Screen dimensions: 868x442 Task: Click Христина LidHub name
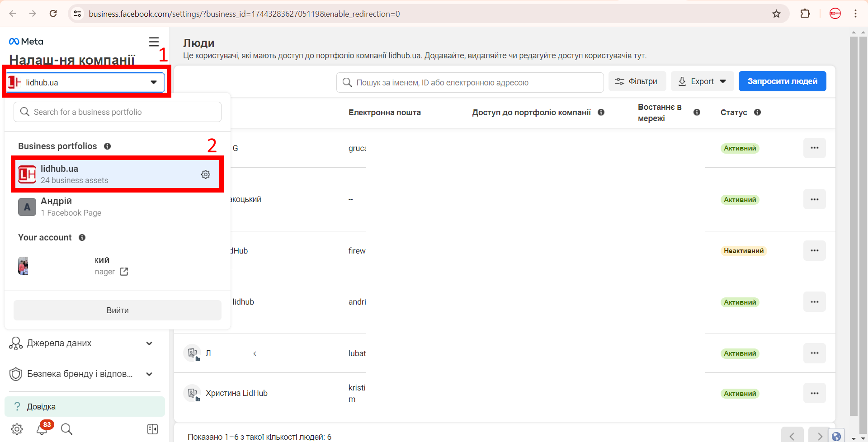click(x=236, y=393)
